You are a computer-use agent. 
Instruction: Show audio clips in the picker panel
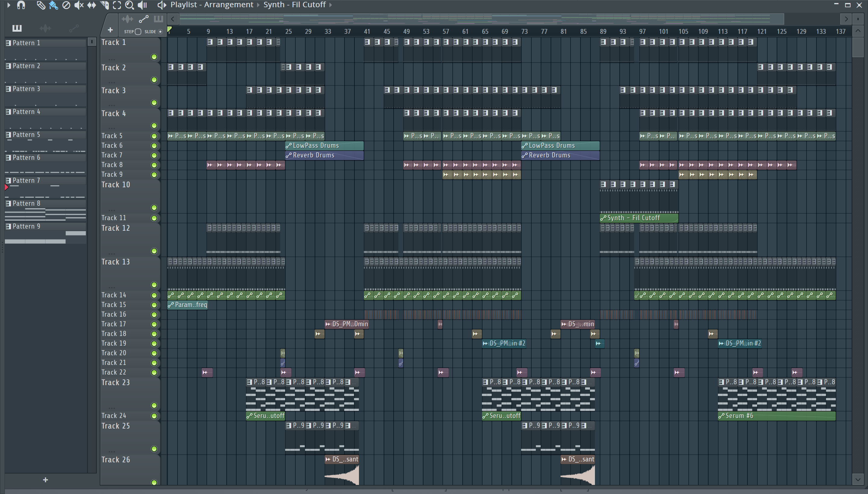[x=45, y=28]
